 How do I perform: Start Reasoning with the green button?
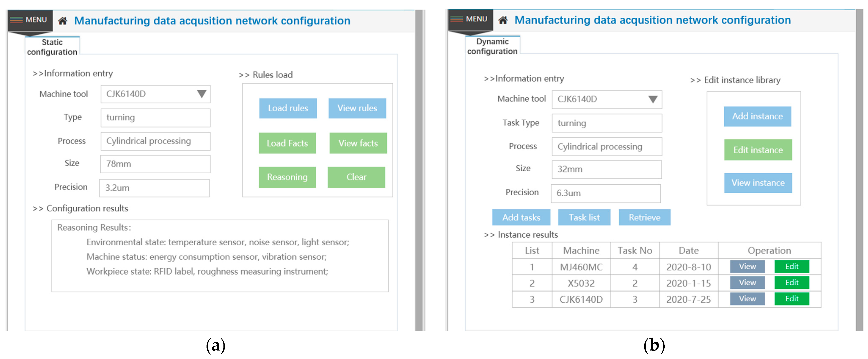(287, 177)
